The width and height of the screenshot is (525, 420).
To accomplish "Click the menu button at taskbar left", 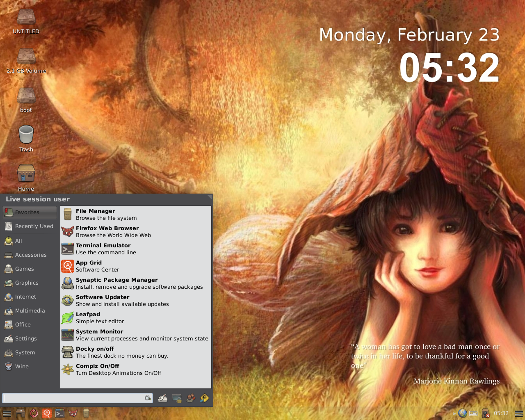I will click(x=7, y=413).
